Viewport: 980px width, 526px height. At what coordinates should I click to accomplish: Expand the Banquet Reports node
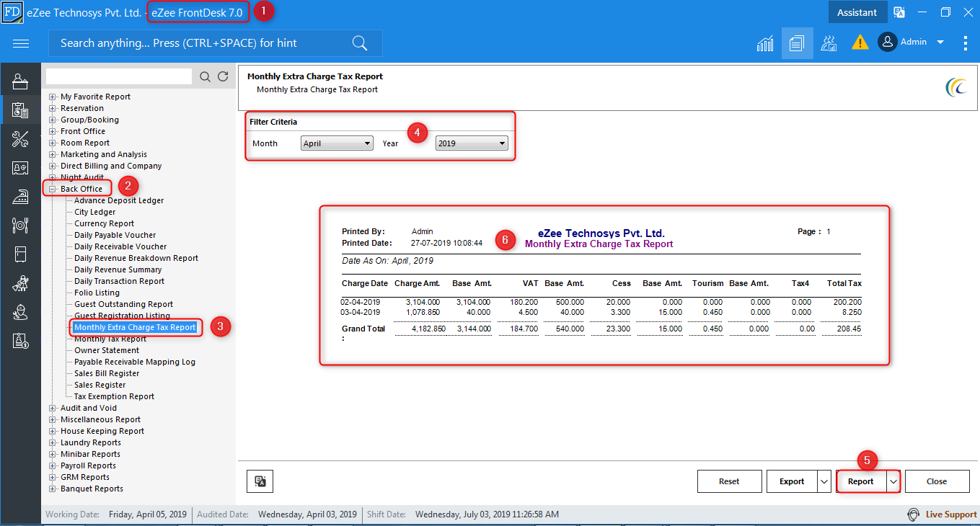pyautogui.click(x=53, y=489)
